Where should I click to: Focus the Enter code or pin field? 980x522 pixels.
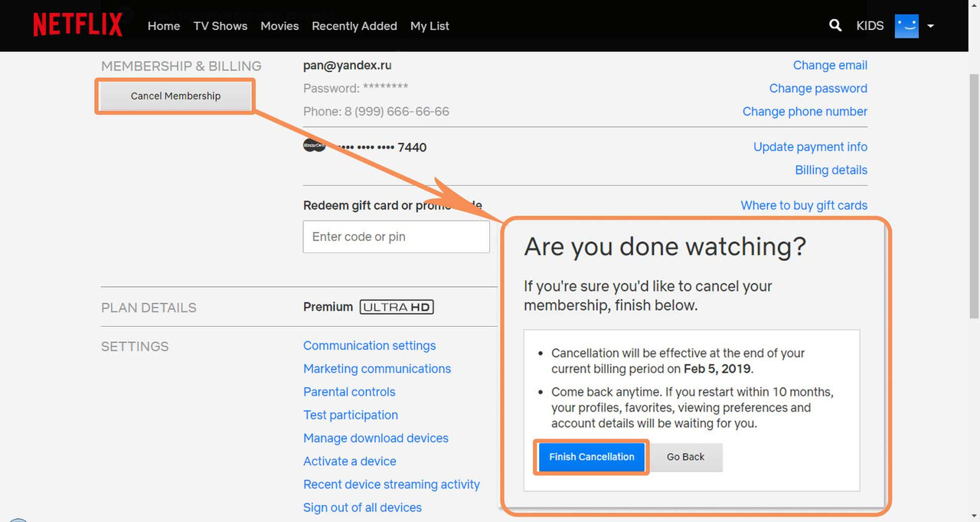point(396,237)
